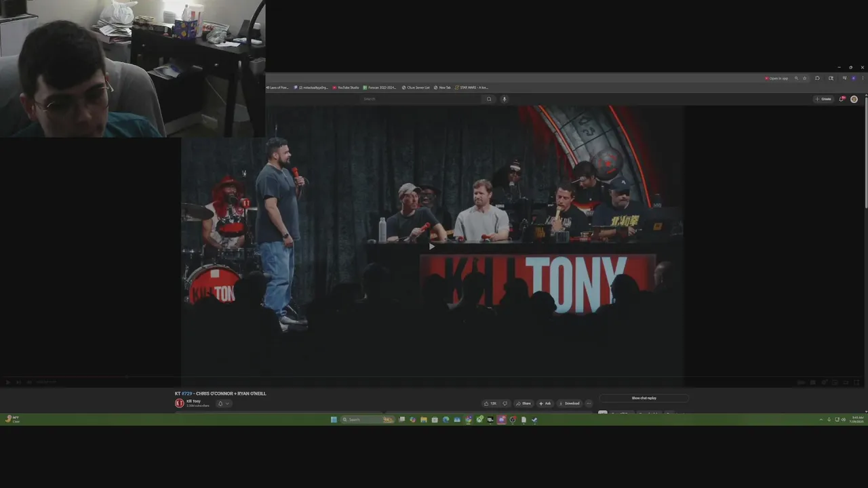Bookmark this page with star icon

coord(805,79)
